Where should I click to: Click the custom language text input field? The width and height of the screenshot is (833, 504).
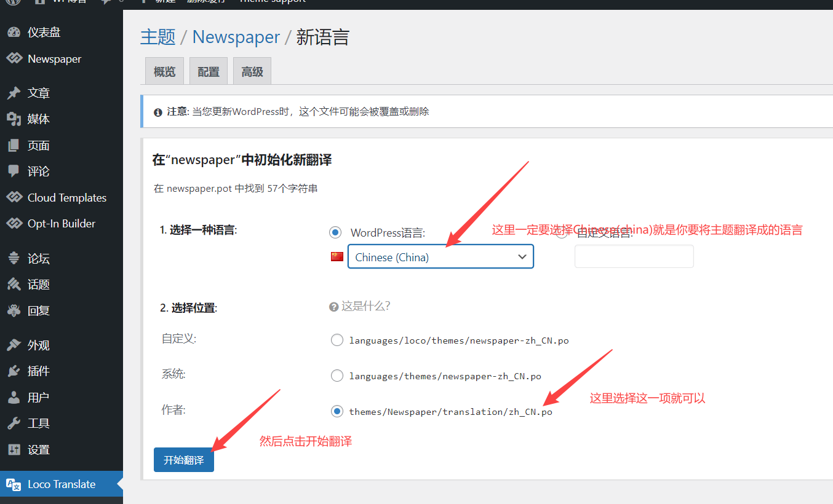(634, 256)
